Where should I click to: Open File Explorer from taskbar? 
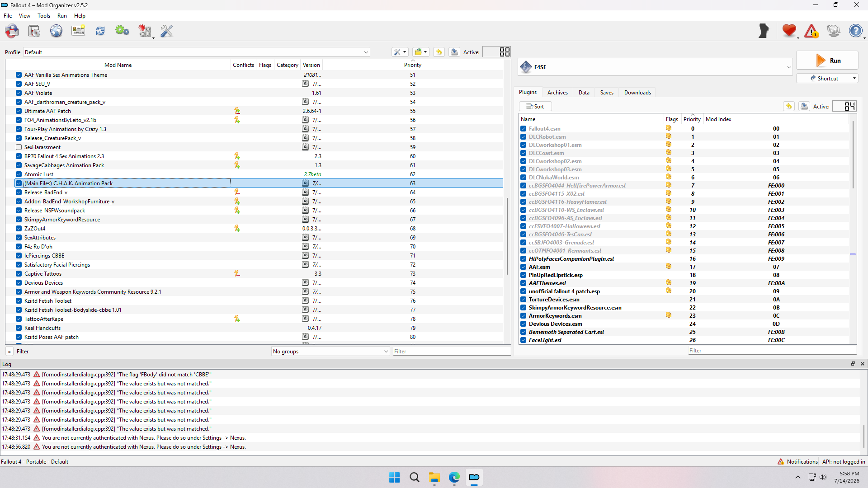pos(434,477)
